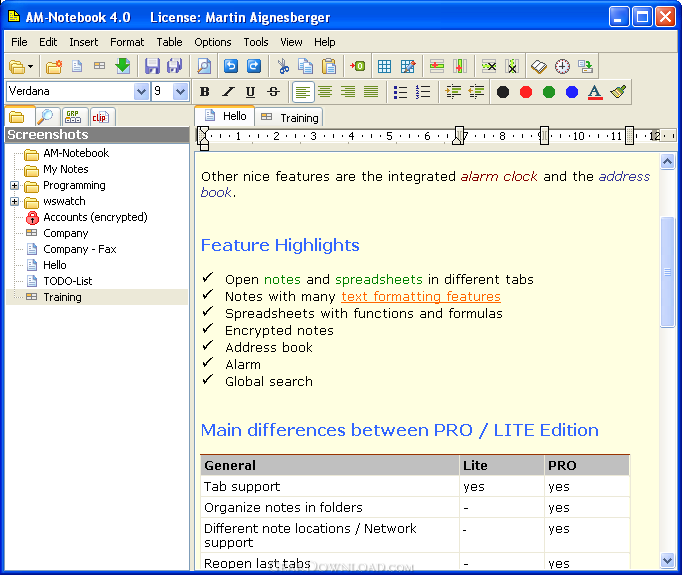Open the Tools menu
The width and height of the screenshot is (682, 575).
(x=256, y=42)
